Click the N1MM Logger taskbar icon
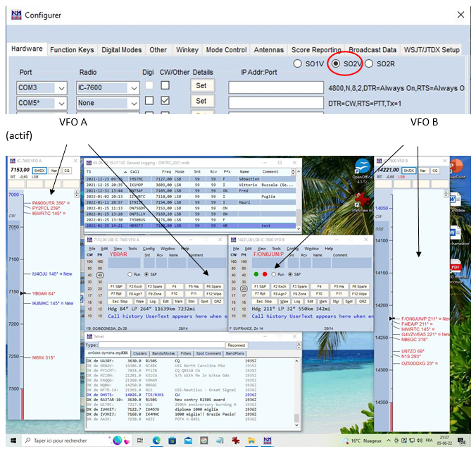Image resolution: width=476 pixels, height=449 pixels. tap(267, 441)
